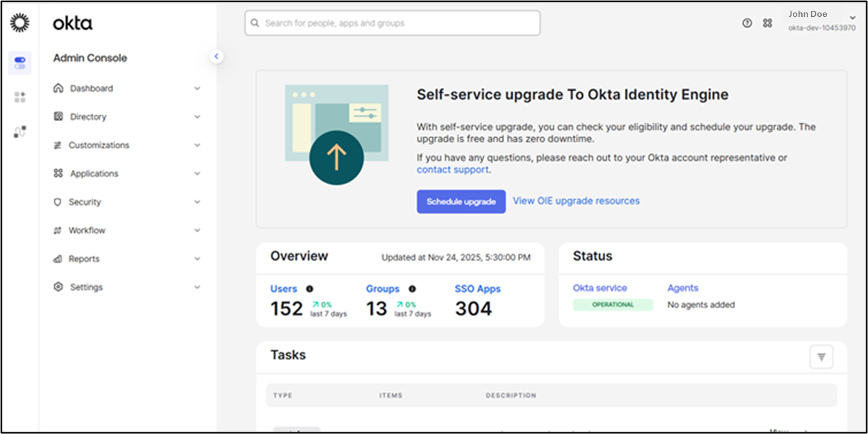Image resolution: width=868 pixels, height=434 pixels.
Task: Open the Tasks filter icon button
Action: click(x=821, y=357)
